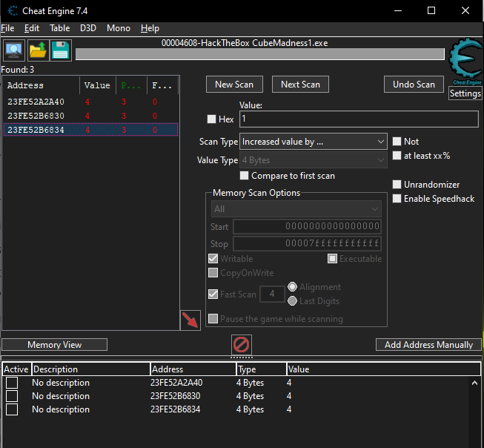This screenshot has width=484, height=448.
Task: Clear the address list with the red no-entry icon
Action: (242, 344)
